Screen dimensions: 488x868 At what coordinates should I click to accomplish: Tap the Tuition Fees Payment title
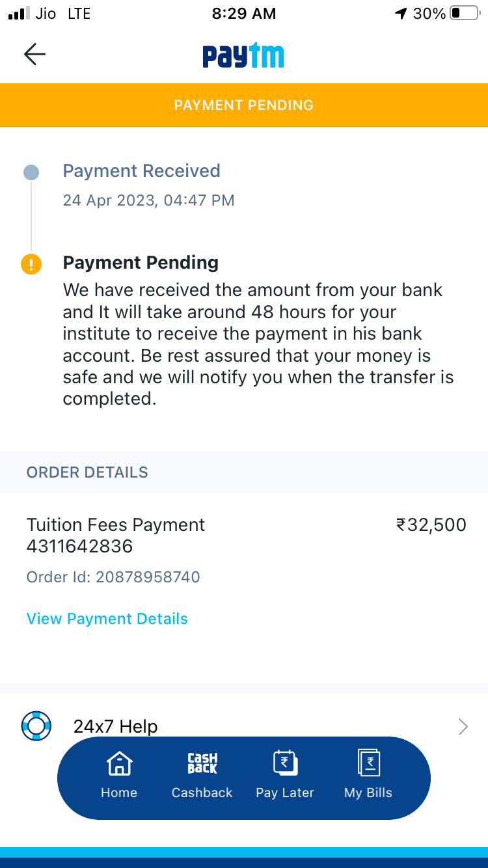[116, 525]
